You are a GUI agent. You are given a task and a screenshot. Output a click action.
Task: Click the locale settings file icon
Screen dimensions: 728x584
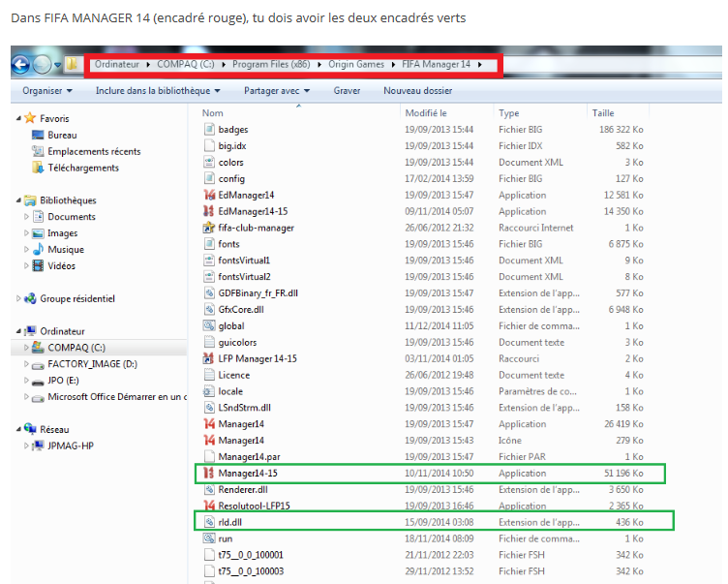click(209, 391)
